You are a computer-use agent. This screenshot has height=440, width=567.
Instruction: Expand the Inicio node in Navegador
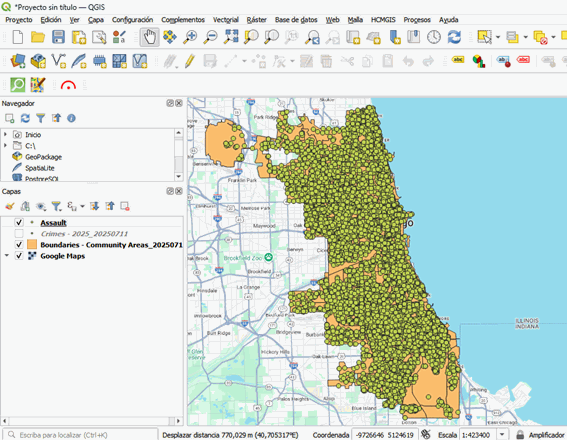pyautogui.click(x=5, y=134)
